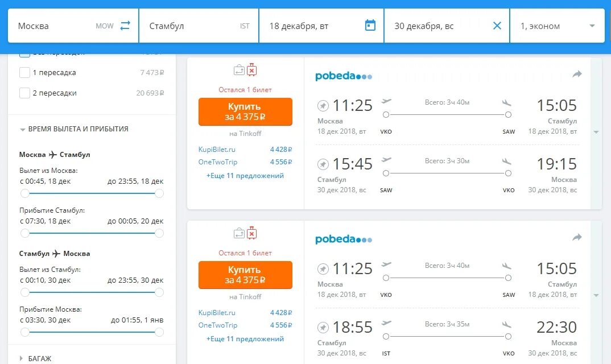
Task: Click round badge icon beside 18:55 departure
Action: pos(323,328)
